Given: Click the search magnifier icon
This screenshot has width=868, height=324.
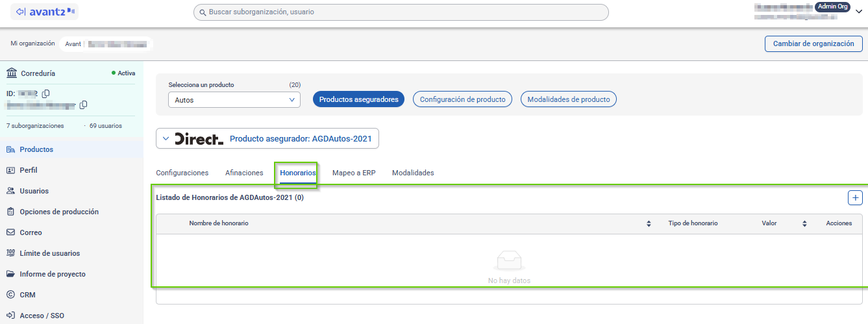Looking at the screenshot, I should pyautogui.click(x=203, y=12).
